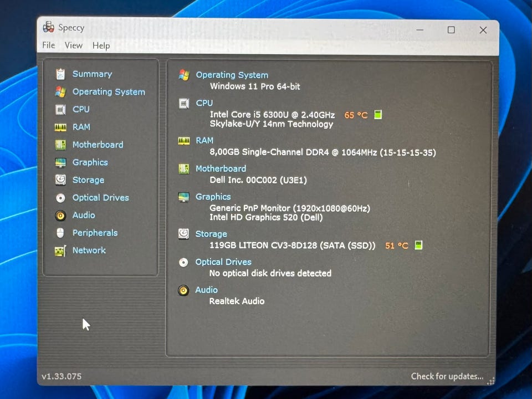Open Optical Drives section from sidebar
Viewport: 532px width, 399px height.
(x=100, y=198)
